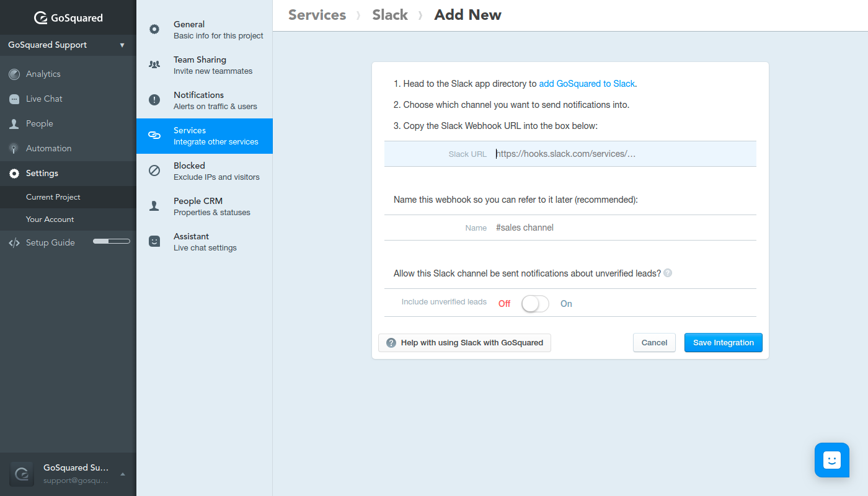The image size is (868, 496).
Task: Click the Blocked prohibition icon
Action: 154,170
